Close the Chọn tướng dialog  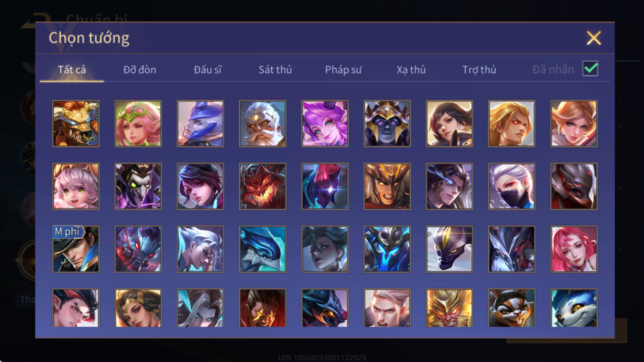coord(594,38)
